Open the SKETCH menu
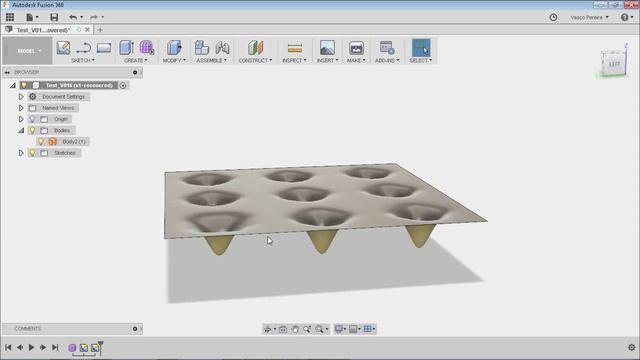This screenshot has width=640, height=360. [83, 60]
